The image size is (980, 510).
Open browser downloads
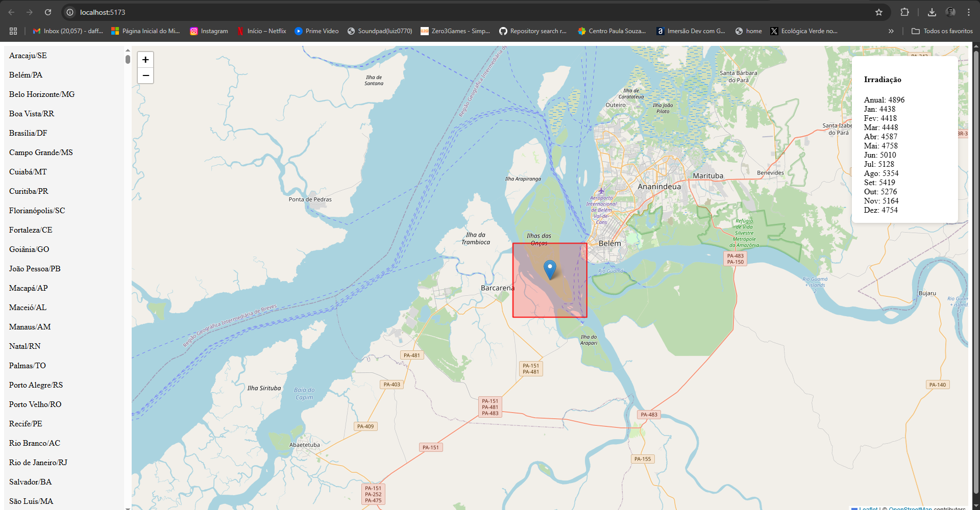click(932, 12)
